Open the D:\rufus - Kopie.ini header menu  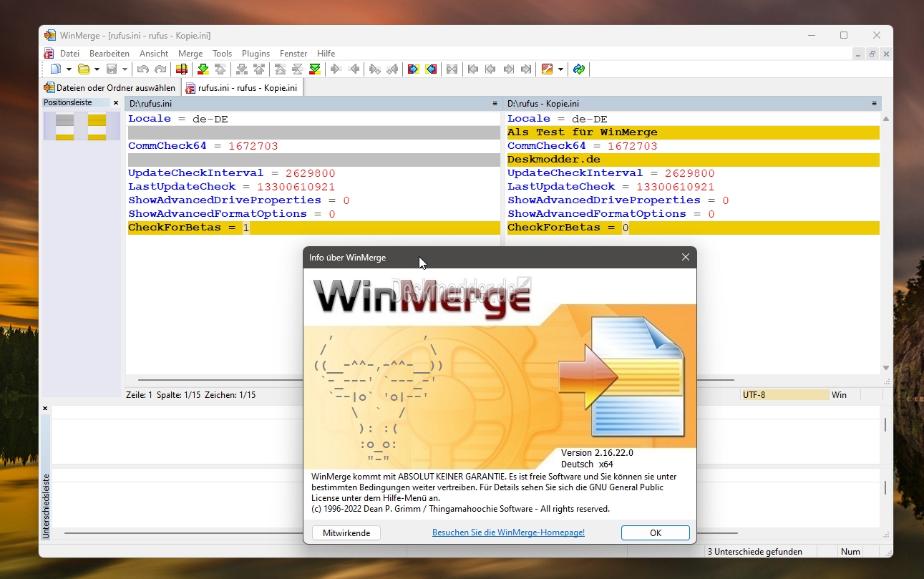point(874,104)
